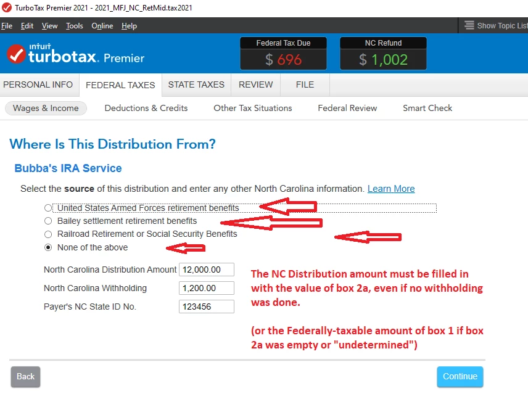Go to Federal Review section
This screenshot has width=528, height=420.
(347, 108)
